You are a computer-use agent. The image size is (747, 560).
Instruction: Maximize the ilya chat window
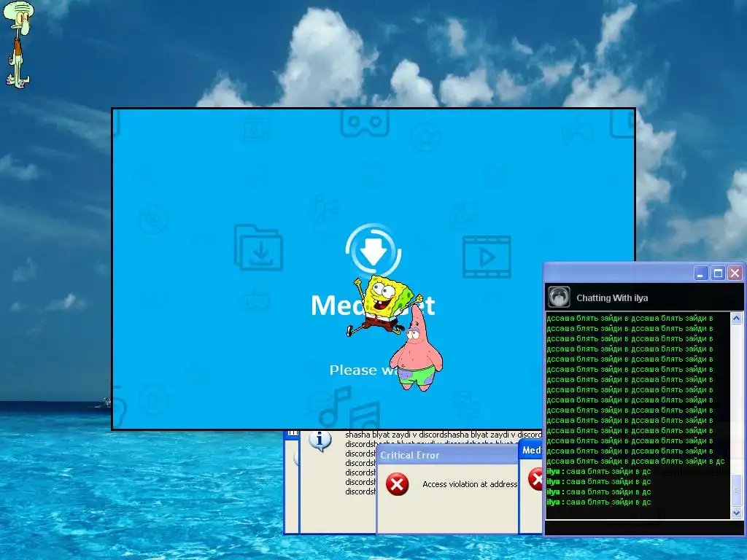click(718, 273)
